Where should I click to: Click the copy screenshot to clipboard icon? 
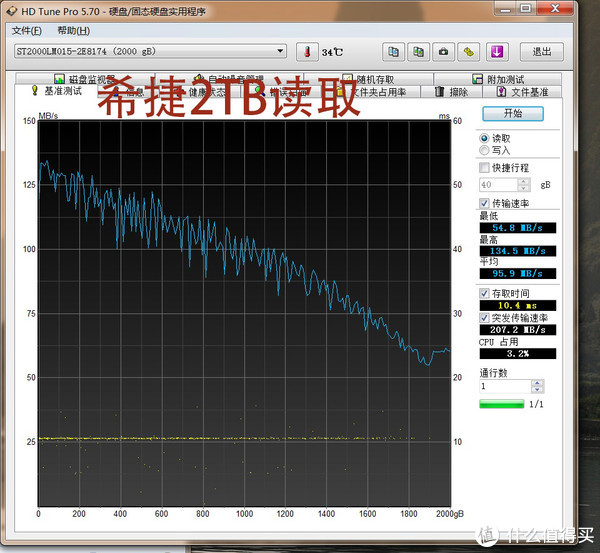(x=418, y=52)
